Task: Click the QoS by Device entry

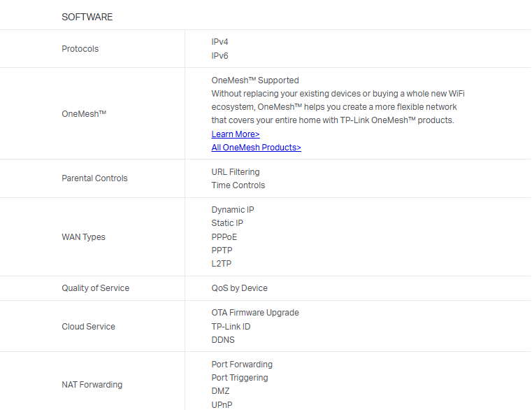Action: click(240, 288)
